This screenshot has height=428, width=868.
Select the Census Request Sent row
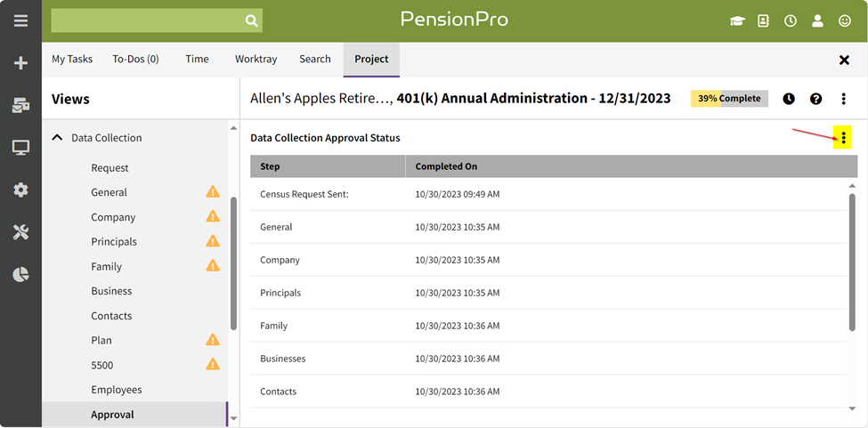pyautogui.click(x=548, y=194)
